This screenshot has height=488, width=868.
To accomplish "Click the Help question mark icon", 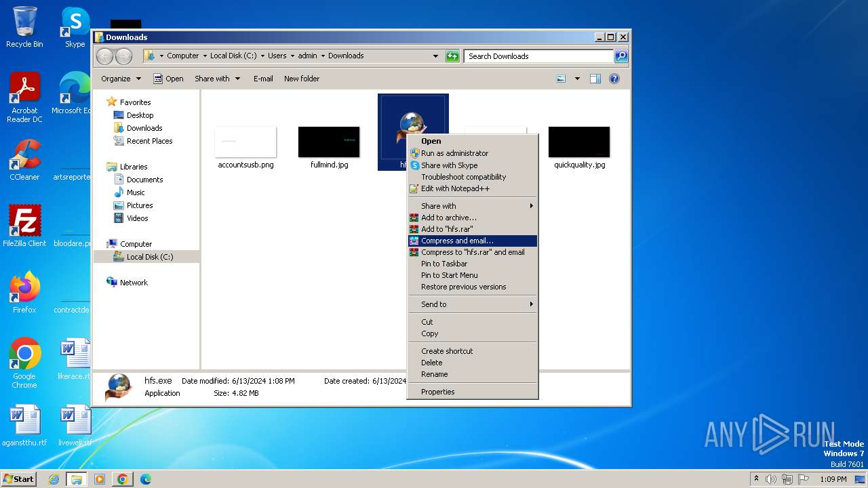I will tap(614, 79).
